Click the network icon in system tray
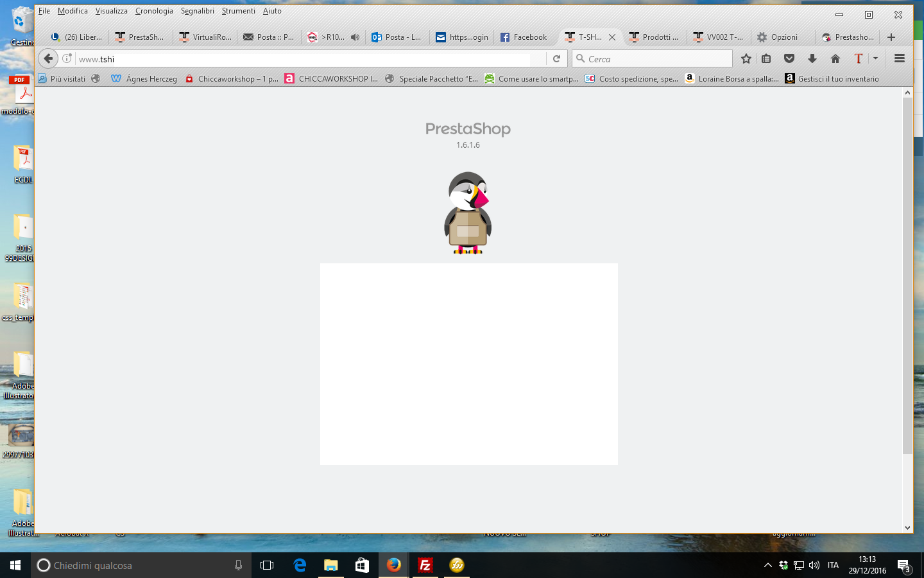The width and height of the screenshot is (924, 578). [799, 565]
